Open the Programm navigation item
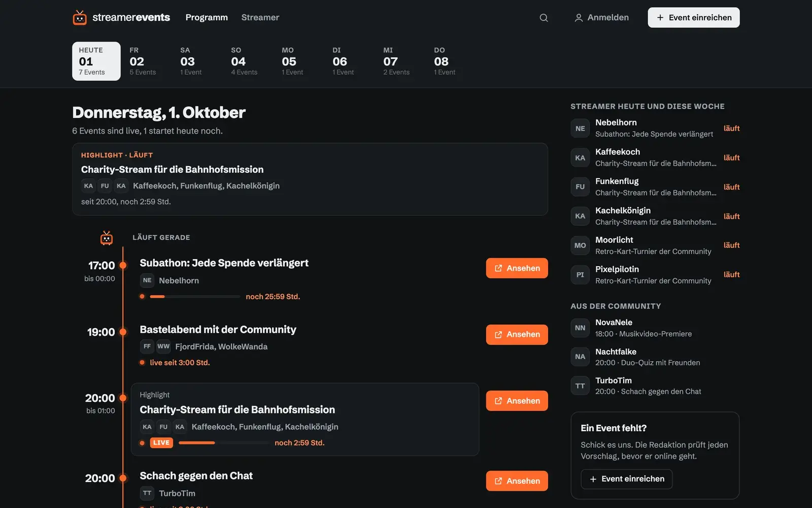The width and height of the screenshot is (812, 508). [x=207, y=18]
